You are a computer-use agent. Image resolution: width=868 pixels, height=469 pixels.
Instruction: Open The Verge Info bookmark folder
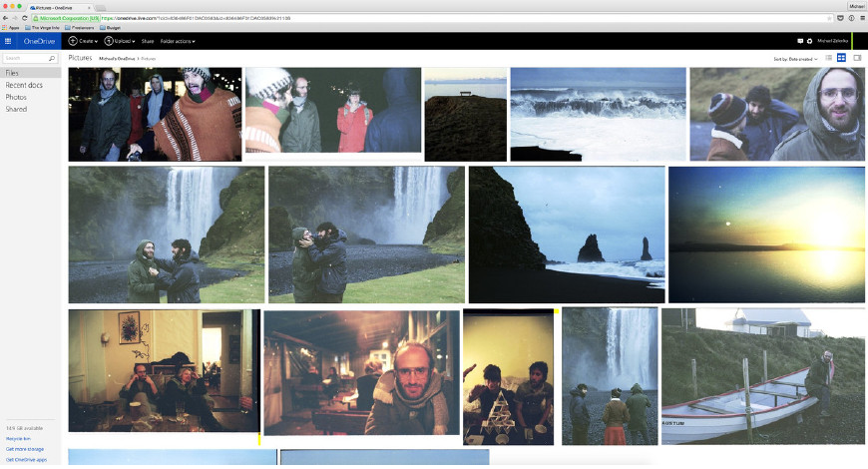pyautogui.click(x=42, y=27)
